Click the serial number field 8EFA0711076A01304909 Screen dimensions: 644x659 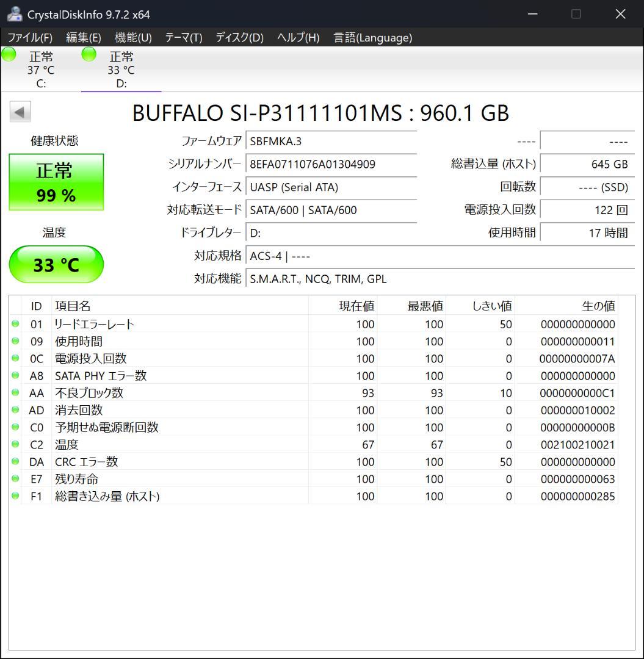click(331, 164)
